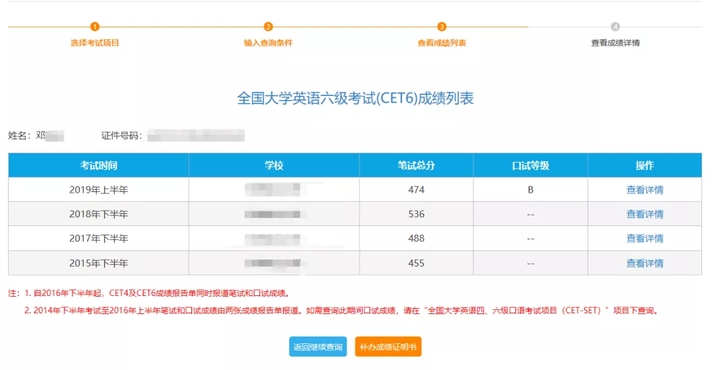Click the 补办成绩证明书 orange button
Viewport: 720px width, 370px height.
pos(388,347)
